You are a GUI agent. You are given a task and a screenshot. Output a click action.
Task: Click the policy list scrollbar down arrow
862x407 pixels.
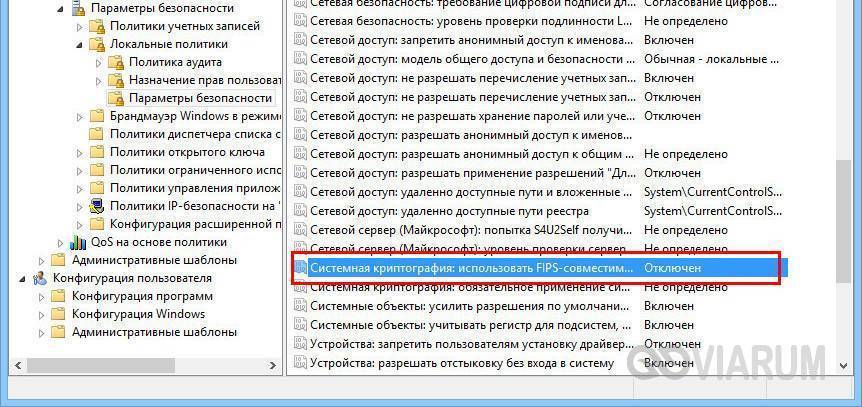(843, 365)
